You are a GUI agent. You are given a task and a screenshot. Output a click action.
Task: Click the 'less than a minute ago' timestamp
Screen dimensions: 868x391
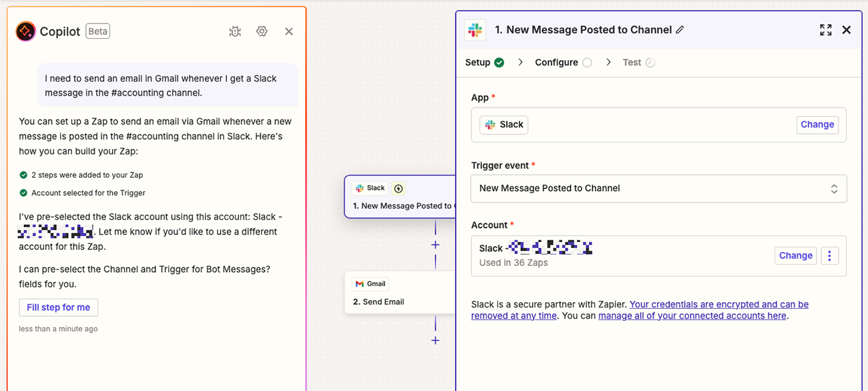58,329
